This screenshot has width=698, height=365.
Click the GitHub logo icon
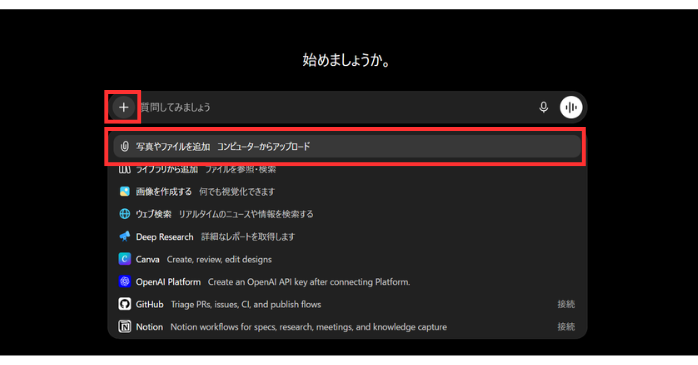click(x=125, y=304)
